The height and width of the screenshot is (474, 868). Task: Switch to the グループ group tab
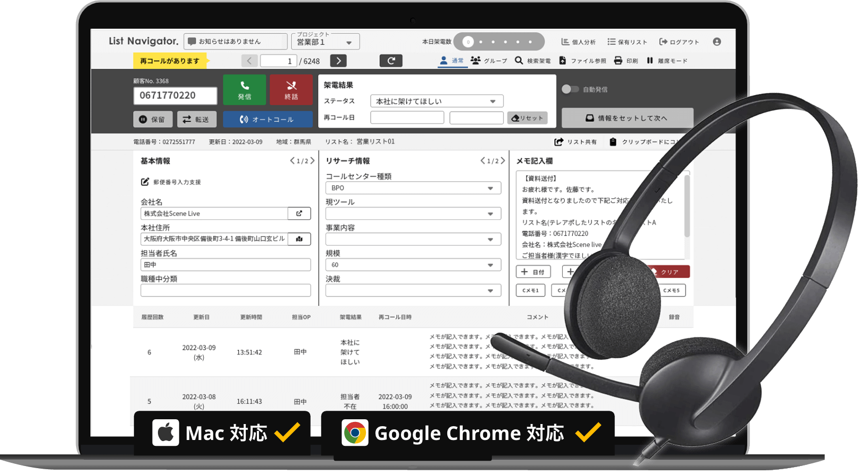(489, 61)
